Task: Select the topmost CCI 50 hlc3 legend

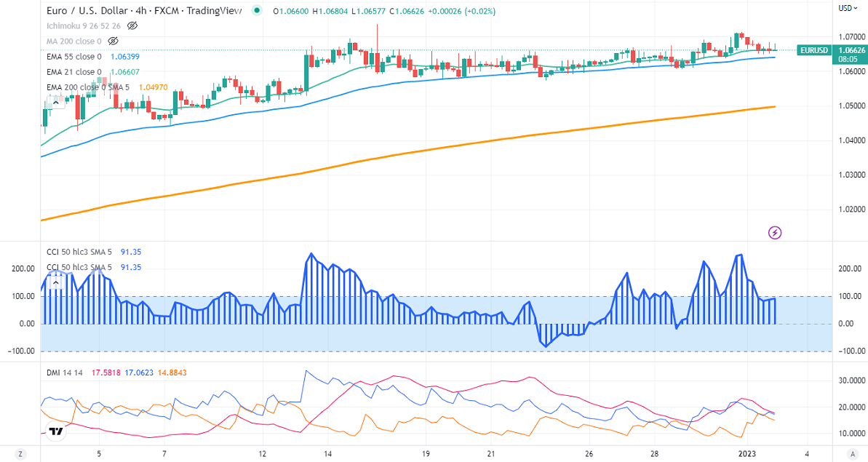Action: click(79, 252)
